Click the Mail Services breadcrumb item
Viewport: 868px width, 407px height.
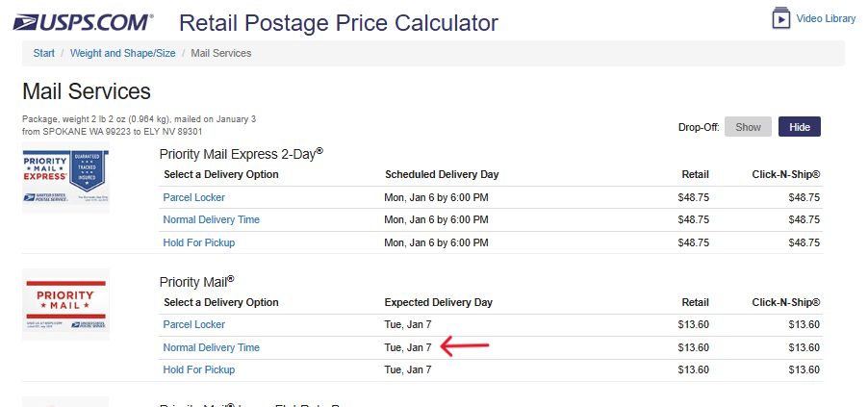(221, 53)
